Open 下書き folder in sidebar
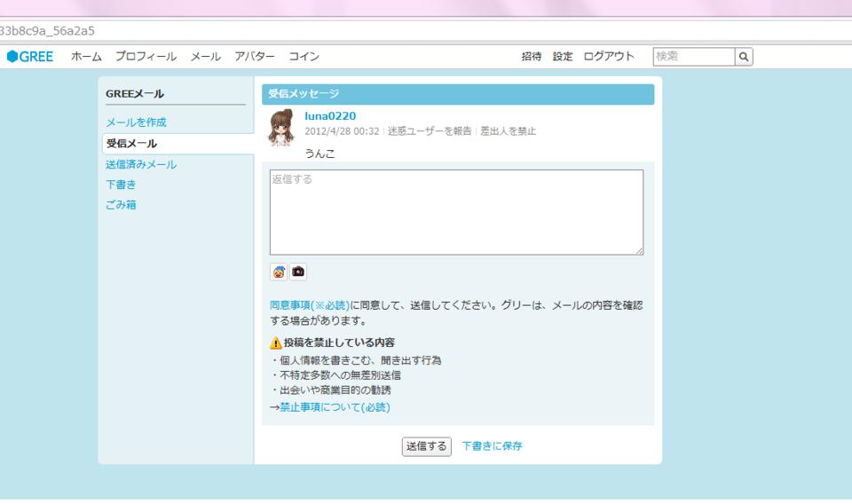 (x=121, y=185)
